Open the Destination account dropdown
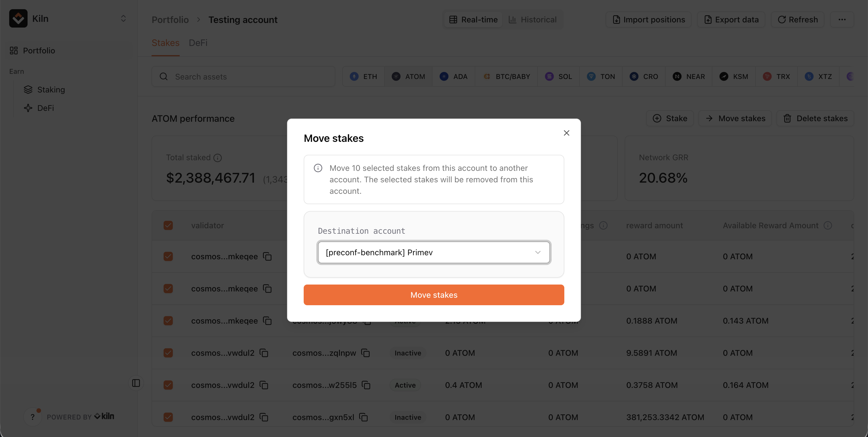 pos(434,252)
